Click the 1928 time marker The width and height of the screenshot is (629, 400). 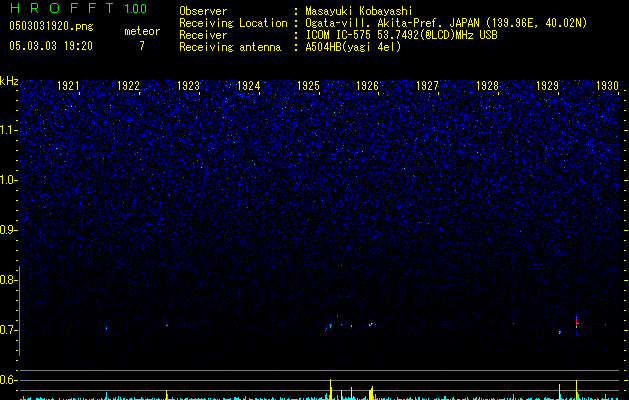pyautogui.click(x=487, y=86)
